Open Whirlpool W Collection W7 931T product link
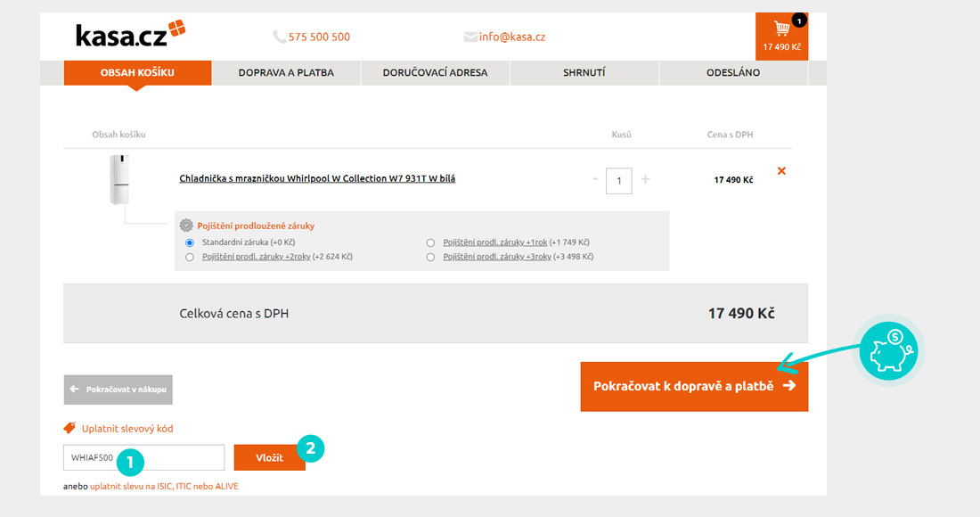Image resolution: width=980 pixels, height=517 pixels. (317, 179)
